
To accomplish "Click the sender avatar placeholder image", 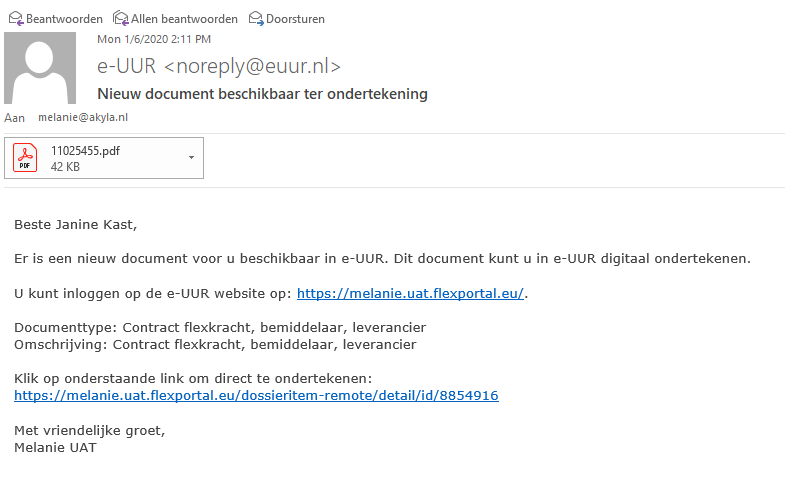I will [40, 68].
